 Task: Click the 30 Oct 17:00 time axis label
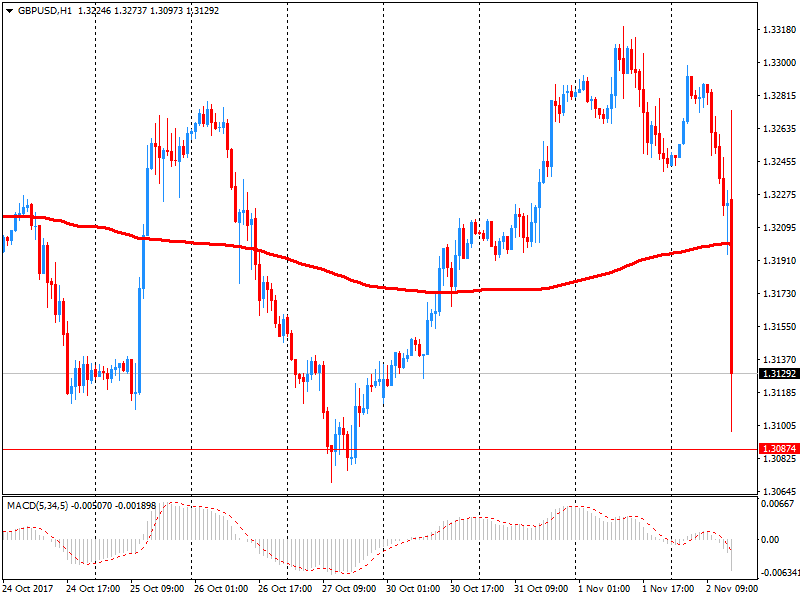(477, 588)
